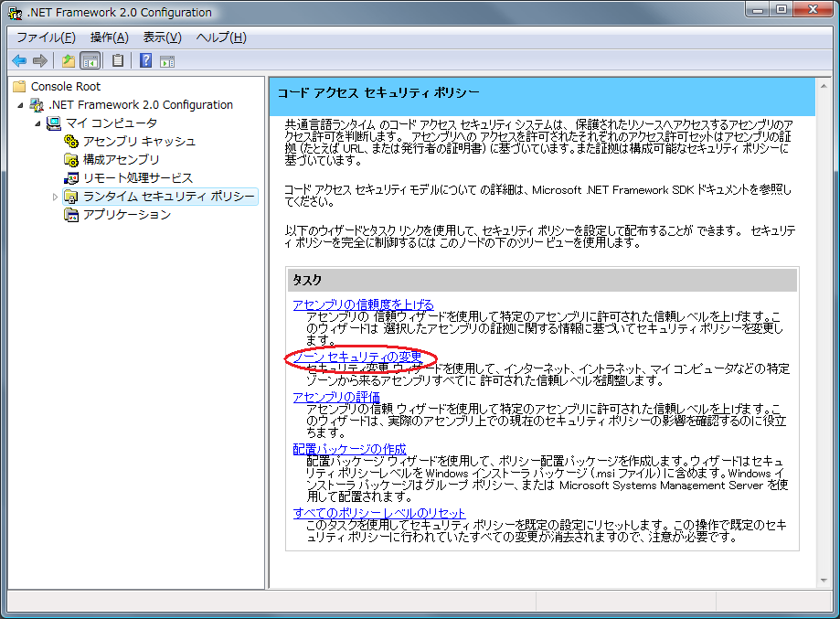Screen dimensions: 840x619
Task: Click the blue Help question mark icon
Action: tap(145, 60)
